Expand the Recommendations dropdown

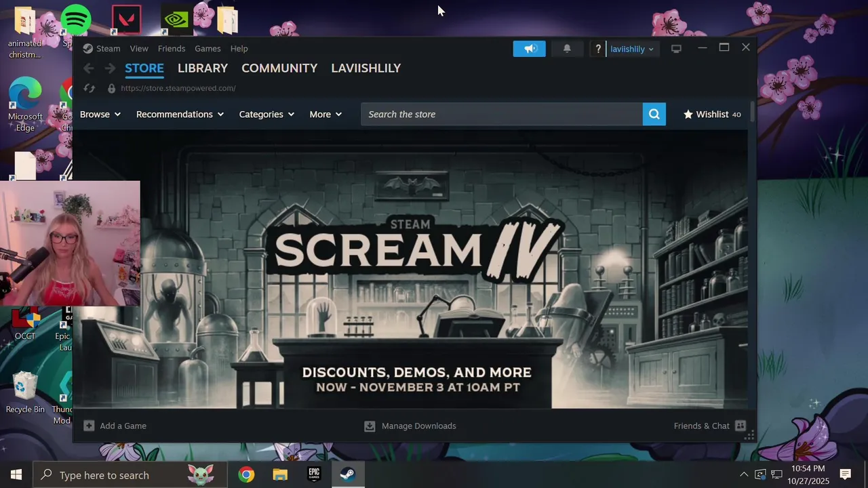(180, 115)
